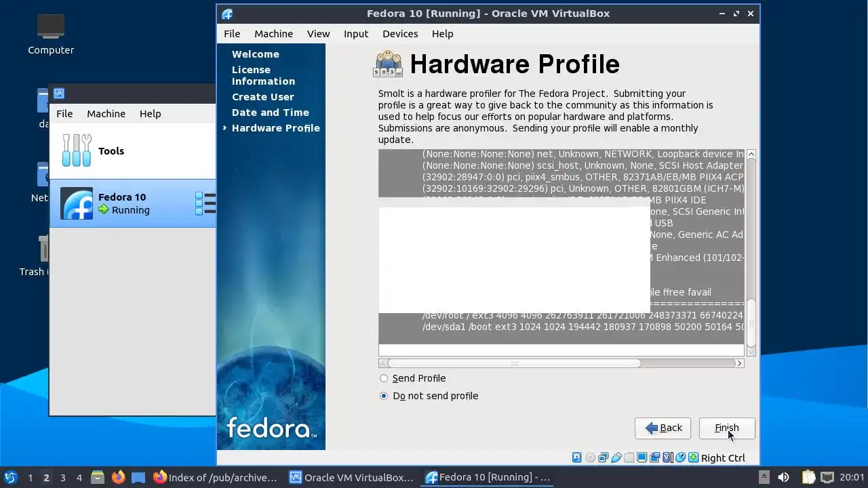Open the clipboard manager tray icon
This screenshot has width=868, height=488.
[808, 477]
